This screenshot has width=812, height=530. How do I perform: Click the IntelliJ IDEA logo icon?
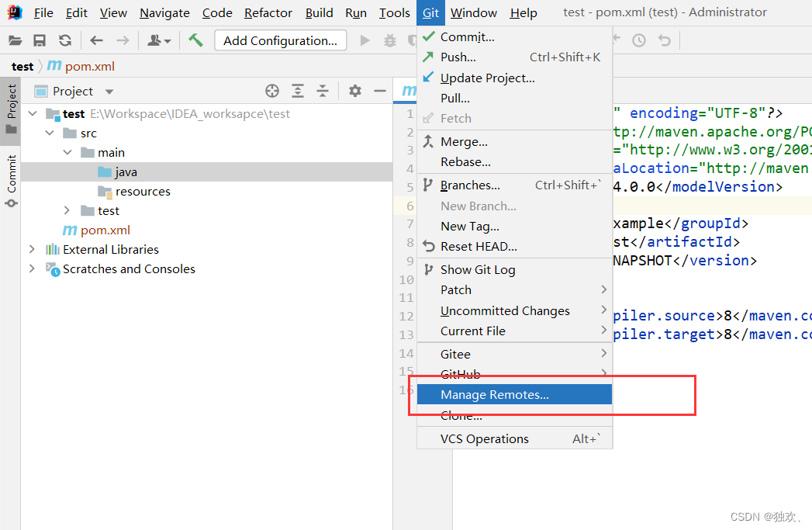coord(15,12)
